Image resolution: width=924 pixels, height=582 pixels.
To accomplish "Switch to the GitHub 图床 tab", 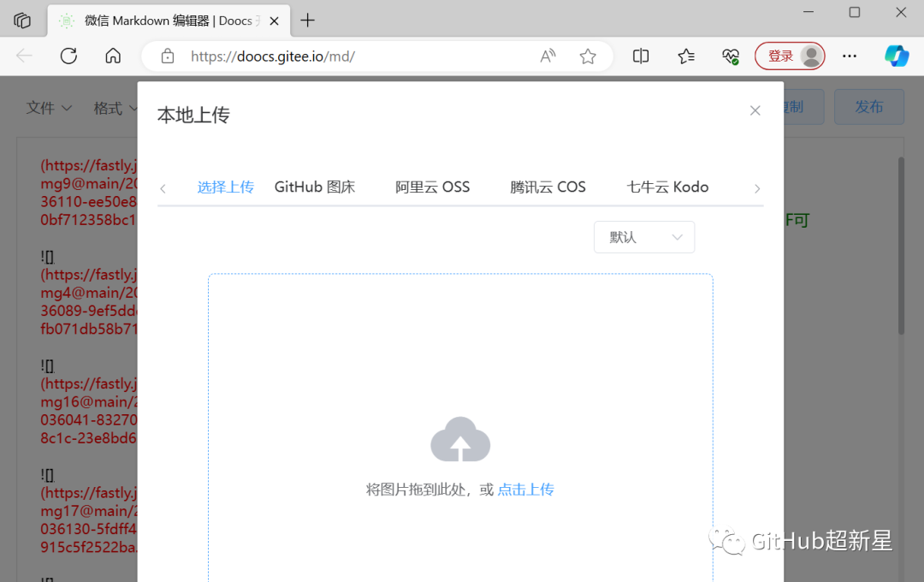I will (x=315, y=187).
